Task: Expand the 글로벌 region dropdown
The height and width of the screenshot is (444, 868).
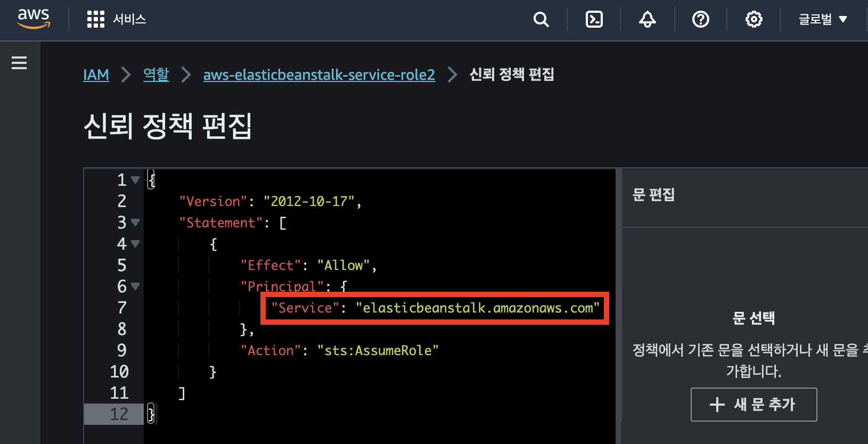Action: click(x=823, y=19)
